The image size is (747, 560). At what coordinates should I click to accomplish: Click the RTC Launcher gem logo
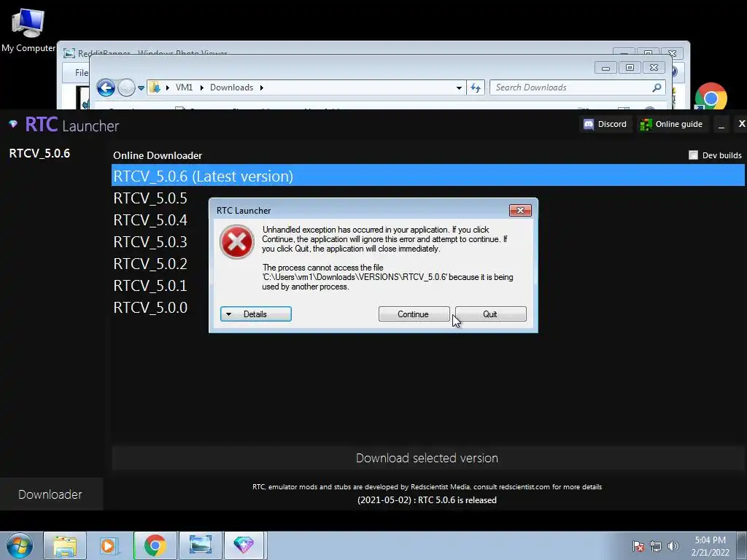click(x=13, y=124)
